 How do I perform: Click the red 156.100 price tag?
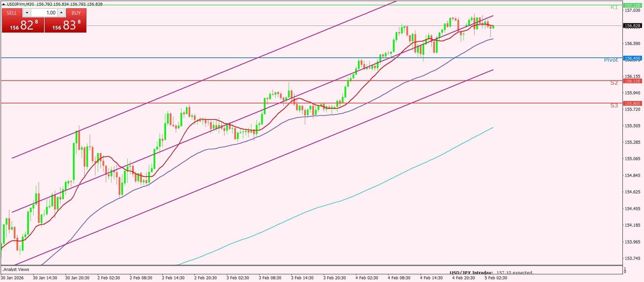(x=632, y=81)
